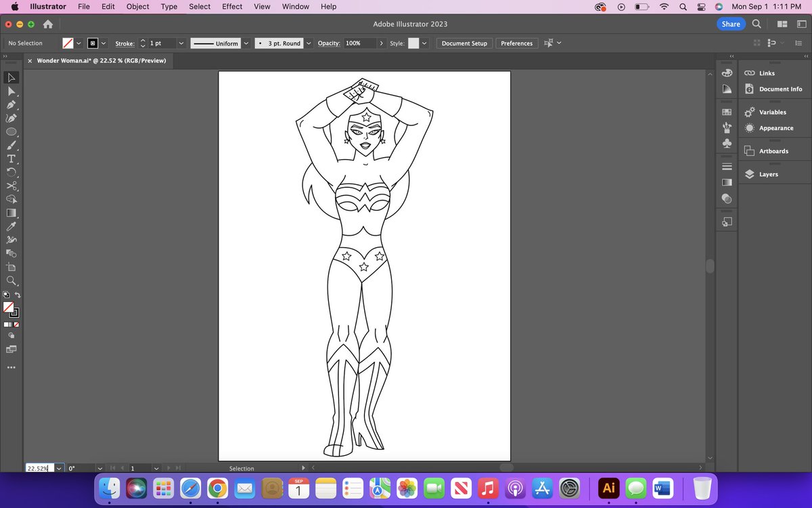Click the Document Setup button
Screen dimensions: 812x508
[464, 43]
